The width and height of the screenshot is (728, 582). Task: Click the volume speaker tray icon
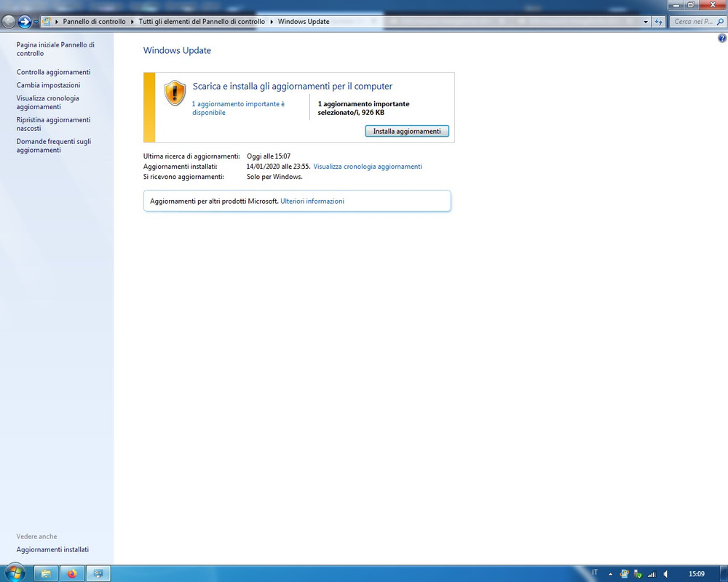pyautogui.click(x=666, y=574)
